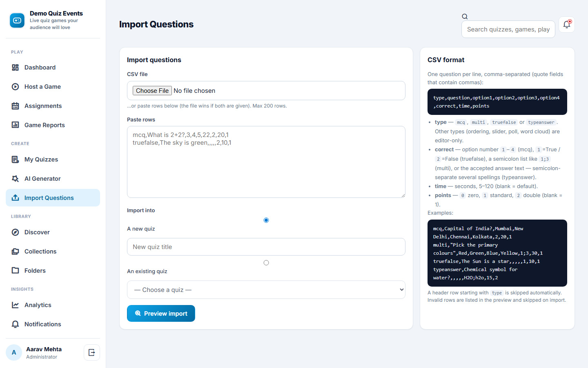
Task: Click the 'CSV format' heading text
Action: (446, 60)
